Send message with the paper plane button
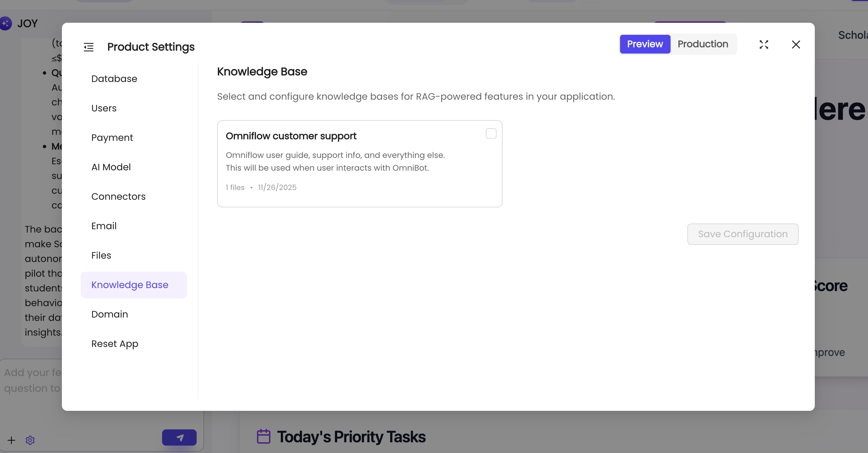Screen dimensions: 868x453 pyautogui.click(x=179, y=438)
